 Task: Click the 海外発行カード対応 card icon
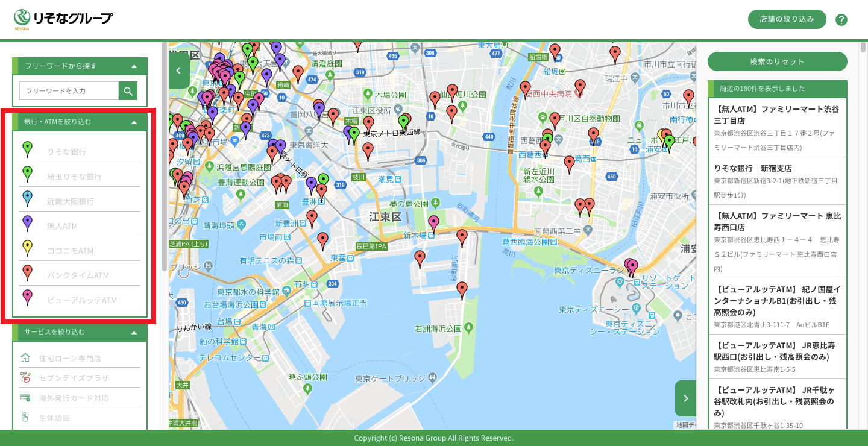pos(25,398)
